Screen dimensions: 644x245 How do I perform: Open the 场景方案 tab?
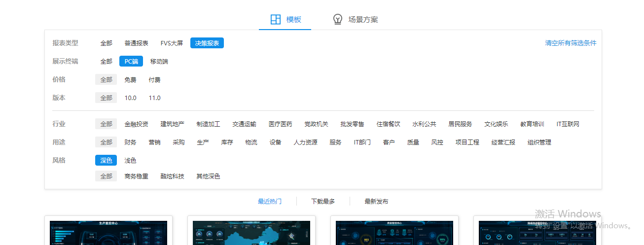pyautogui.click(x=355, y=20)
